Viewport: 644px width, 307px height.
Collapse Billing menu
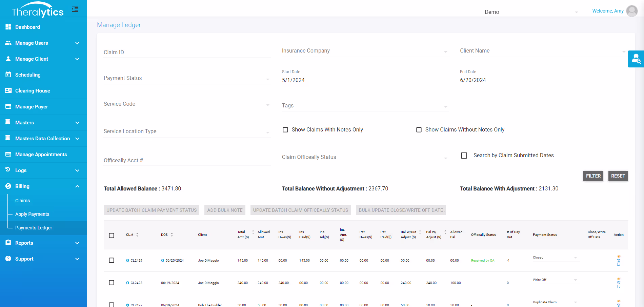[43, 186]
